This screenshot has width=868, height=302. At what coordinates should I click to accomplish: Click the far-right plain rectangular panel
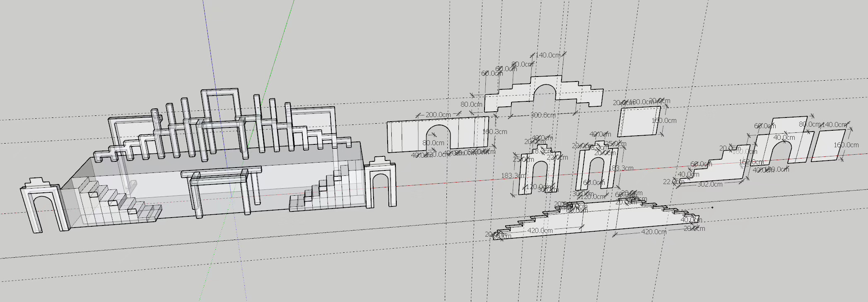point(828,145)
